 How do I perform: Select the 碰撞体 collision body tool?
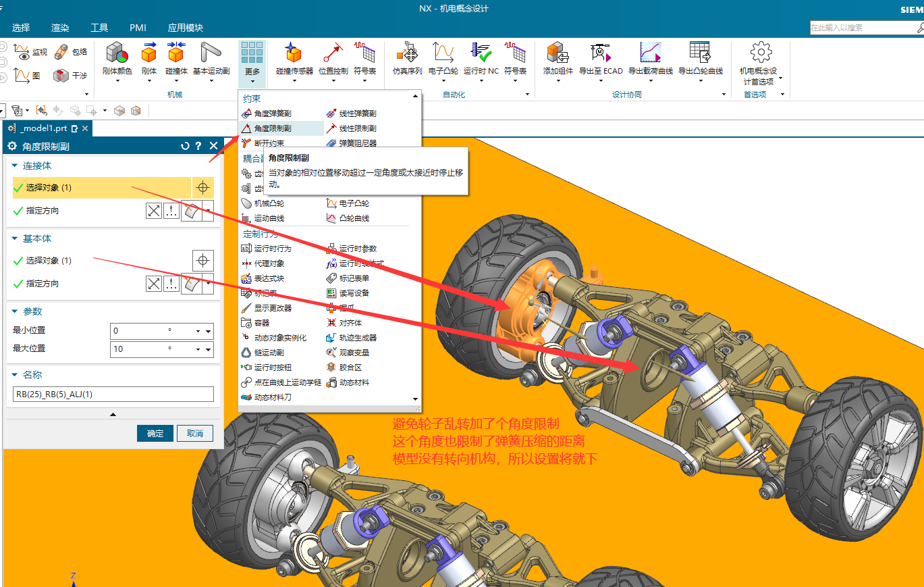point(176,53)
